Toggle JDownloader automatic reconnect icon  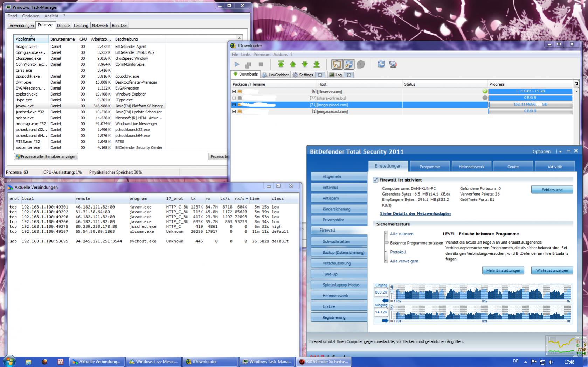pyautogui.click(x=348, y=64)
